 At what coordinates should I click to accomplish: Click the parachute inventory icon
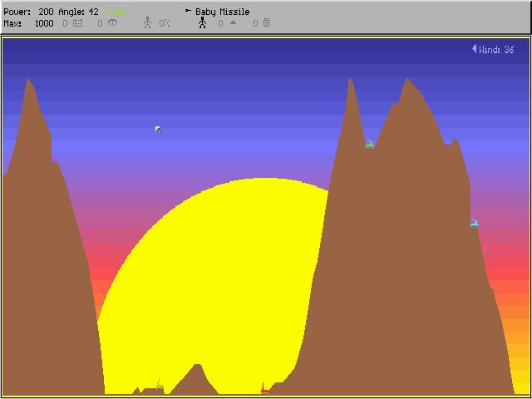[112, 23]
